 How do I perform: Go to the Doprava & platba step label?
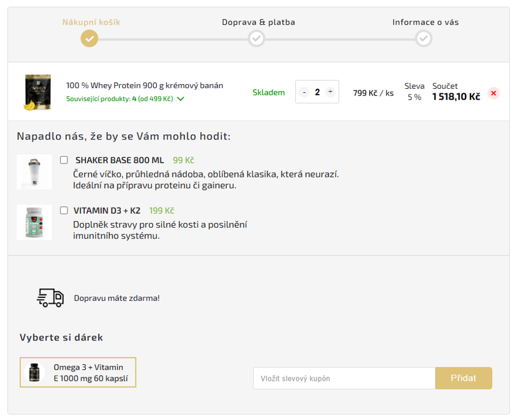(258, 22)
